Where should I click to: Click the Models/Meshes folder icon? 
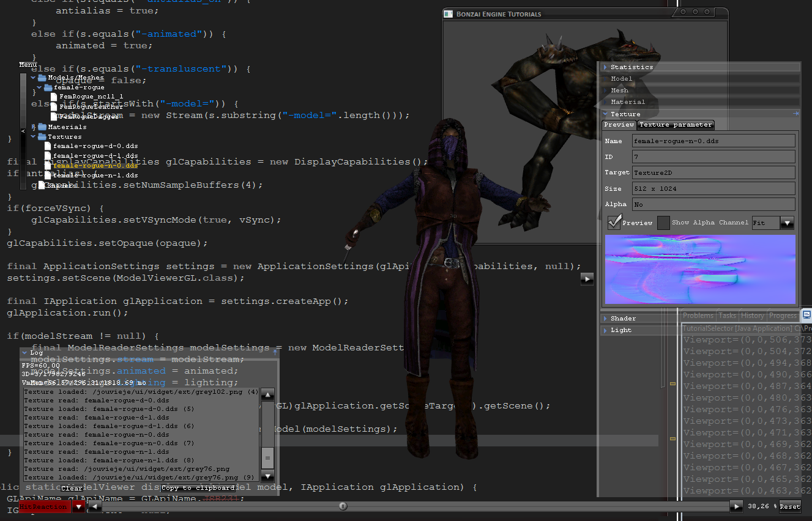pos(42,78)
